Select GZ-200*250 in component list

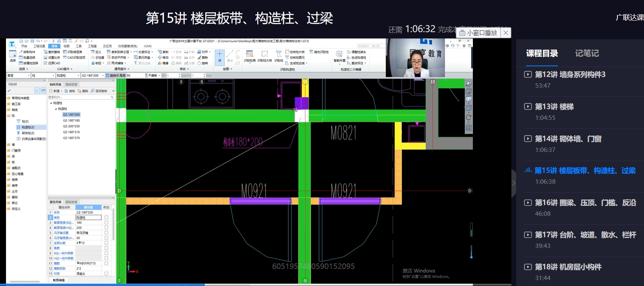71,126
